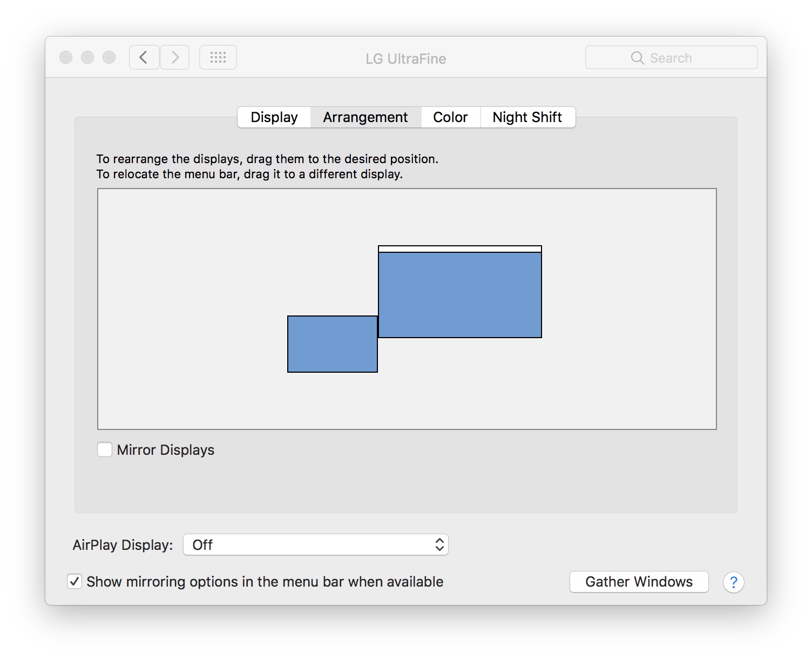This screenshot has width=812, height=659.
Task: Click the Gather Windows button
Action: (x=639, y=582)
